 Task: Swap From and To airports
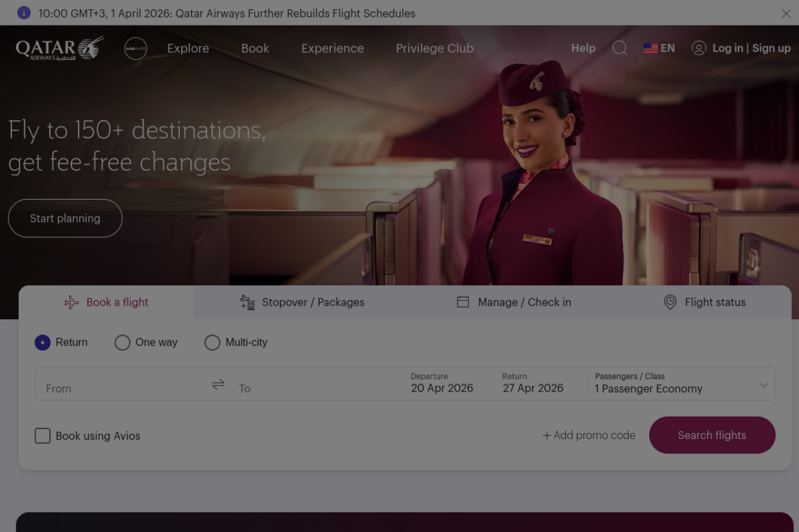point(218,384)
